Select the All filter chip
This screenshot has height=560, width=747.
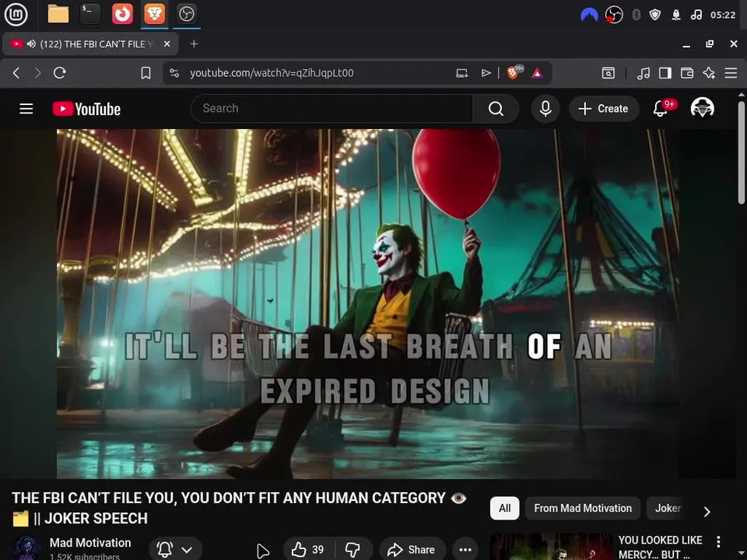pyautogui.click(x=504, y=508)
